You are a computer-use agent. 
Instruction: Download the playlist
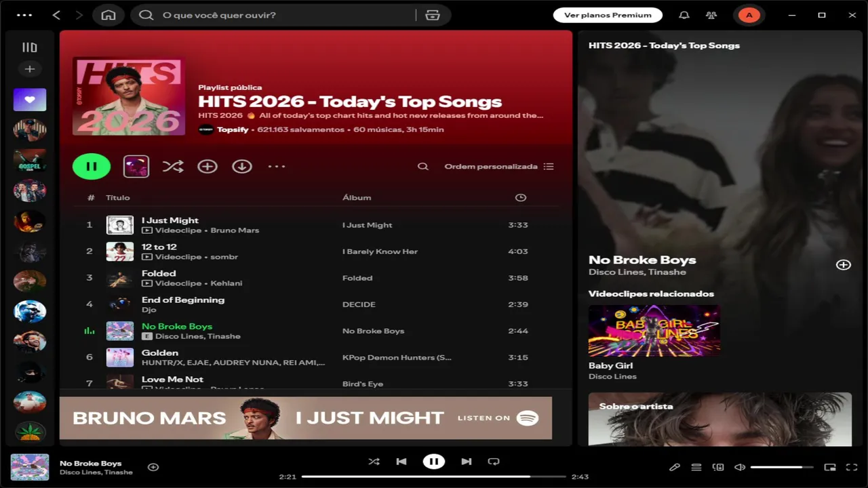(x=242, y=166)
